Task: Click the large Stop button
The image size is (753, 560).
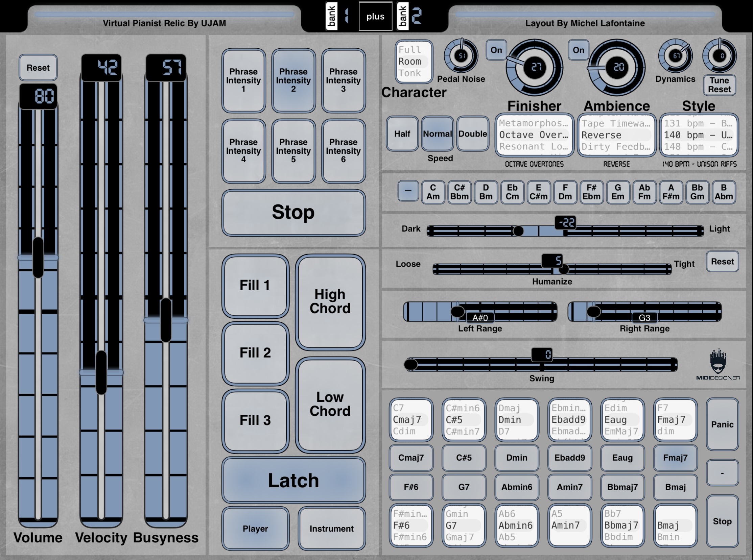Action: (x=293, y=213)
